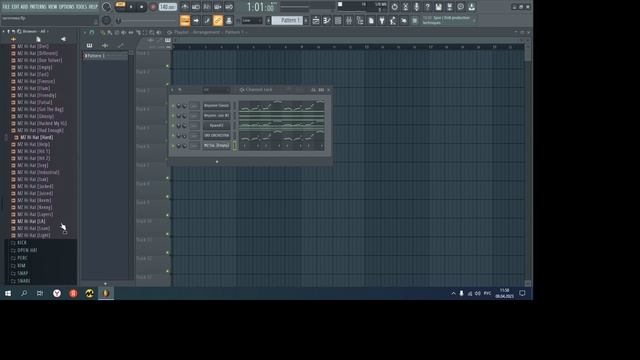
Task: Open the Line snap dropdown
Action: click(252, 20)
